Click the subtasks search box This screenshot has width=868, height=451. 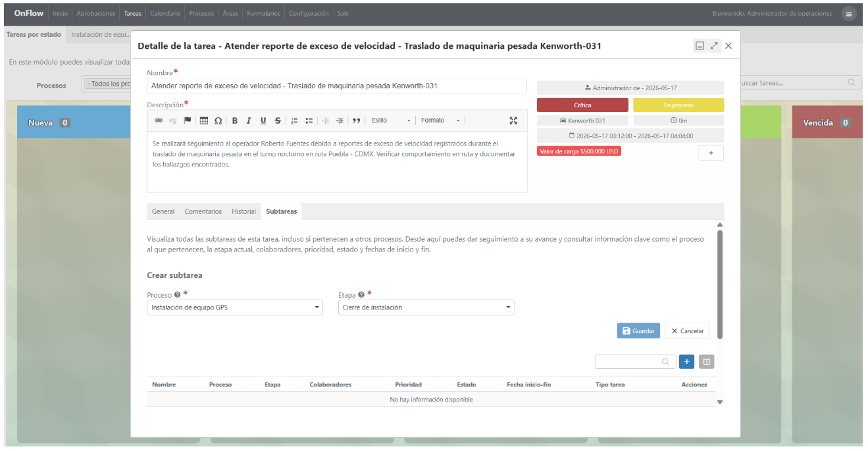point(636,361)
